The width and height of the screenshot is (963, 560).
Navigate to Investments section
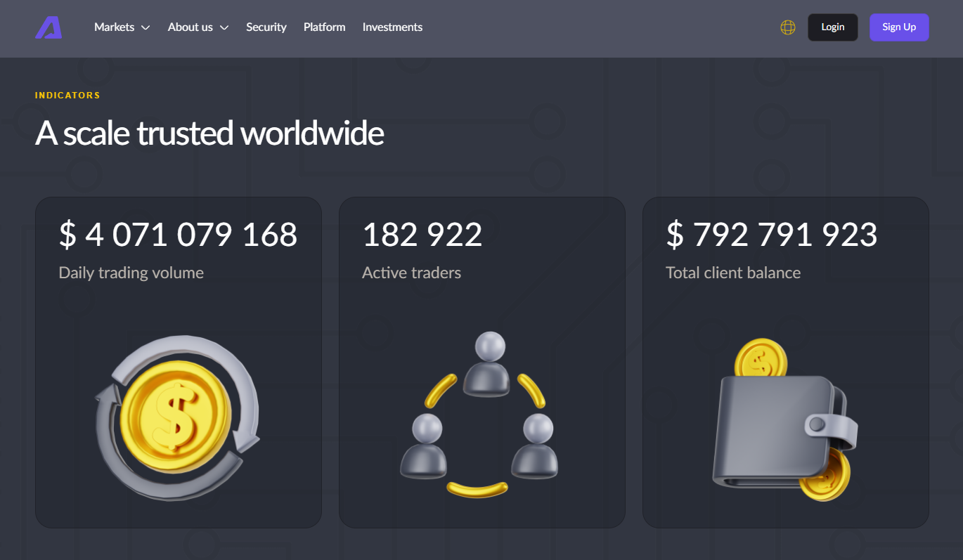coord(392,27)
